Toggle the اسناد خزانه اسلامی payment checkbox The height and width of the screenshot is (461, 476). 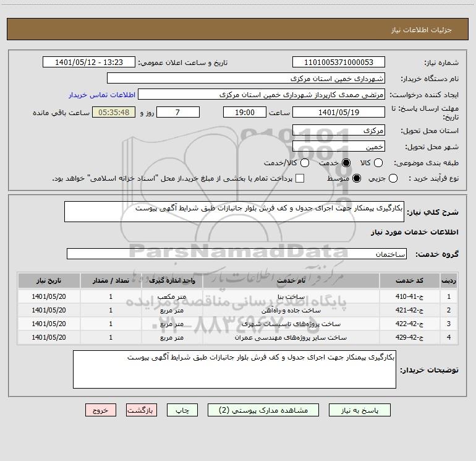click(x=300, y=178)
